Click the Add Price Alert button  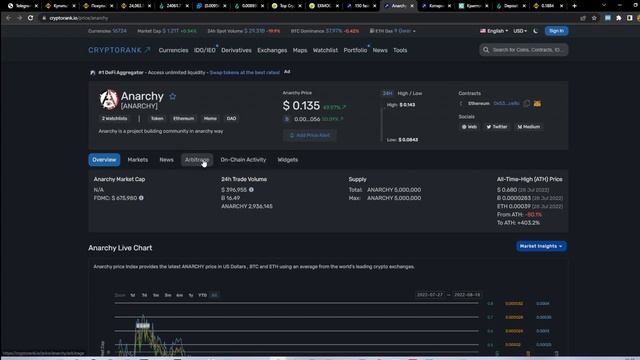310,135
